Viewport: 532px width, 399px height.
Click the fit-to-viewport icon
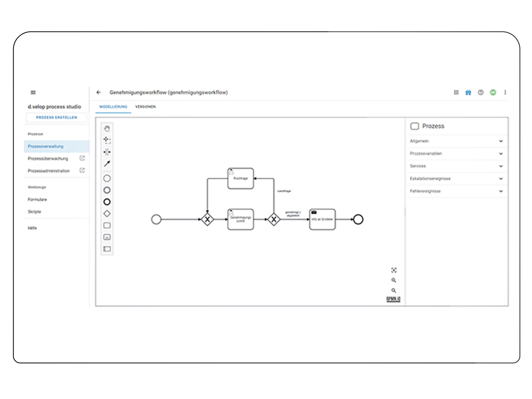pos(394,270)
